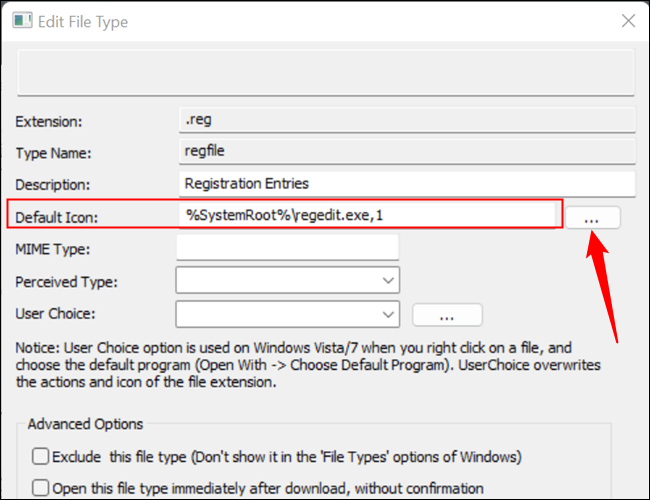Close the Edit File Type dialog
Image resolution: width=650 pixels, height=500 pixels.
628,20
